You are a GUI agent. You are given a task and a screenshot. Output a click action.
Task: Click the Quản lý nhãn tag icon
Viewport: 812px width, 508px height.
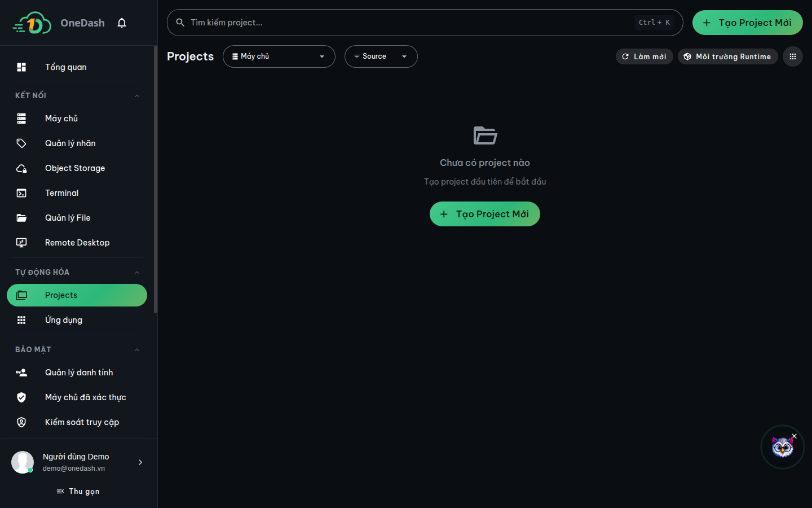pos(21,143)
